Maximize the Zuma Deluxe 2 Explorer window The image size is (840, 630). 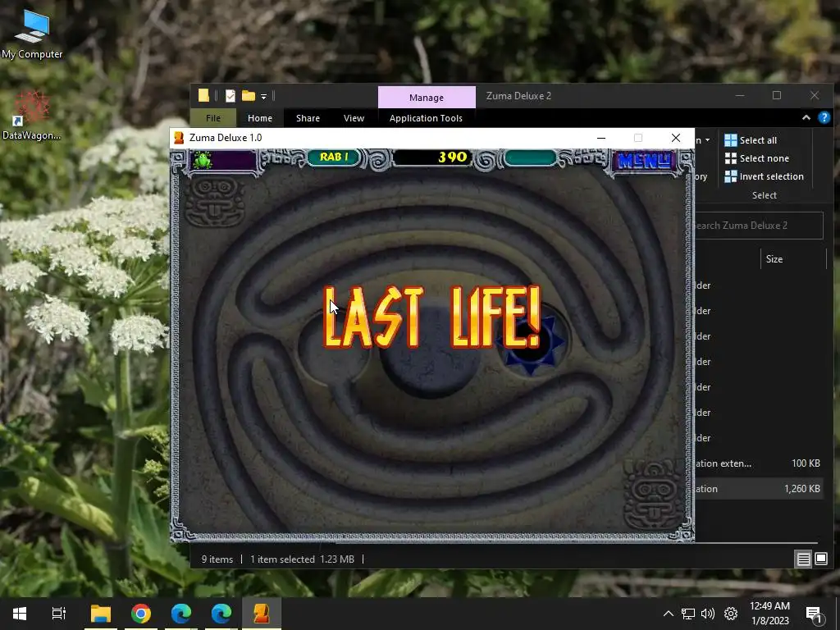(777, 95)
